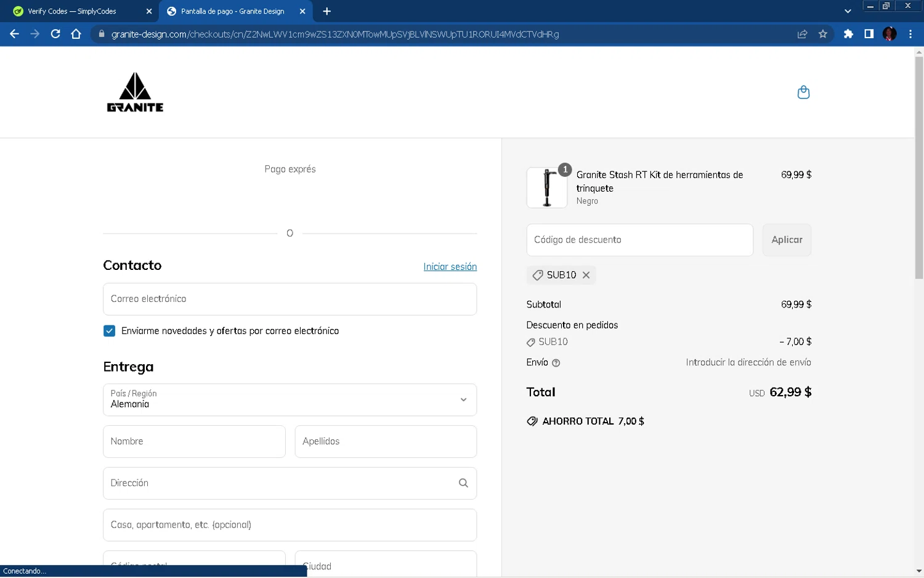Image resolution: width=924 pixels, height=578 pixels.
Task: Switch to Verify Codes SimplyCodes tab
Action: pyautogui.click(x=80, y=11)
